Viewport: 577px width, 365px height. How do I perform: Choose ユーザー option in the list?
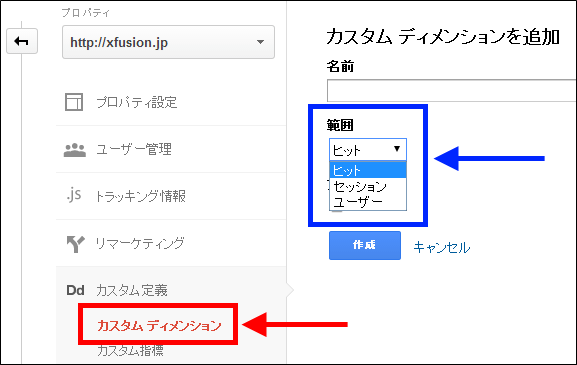(368, 202)
